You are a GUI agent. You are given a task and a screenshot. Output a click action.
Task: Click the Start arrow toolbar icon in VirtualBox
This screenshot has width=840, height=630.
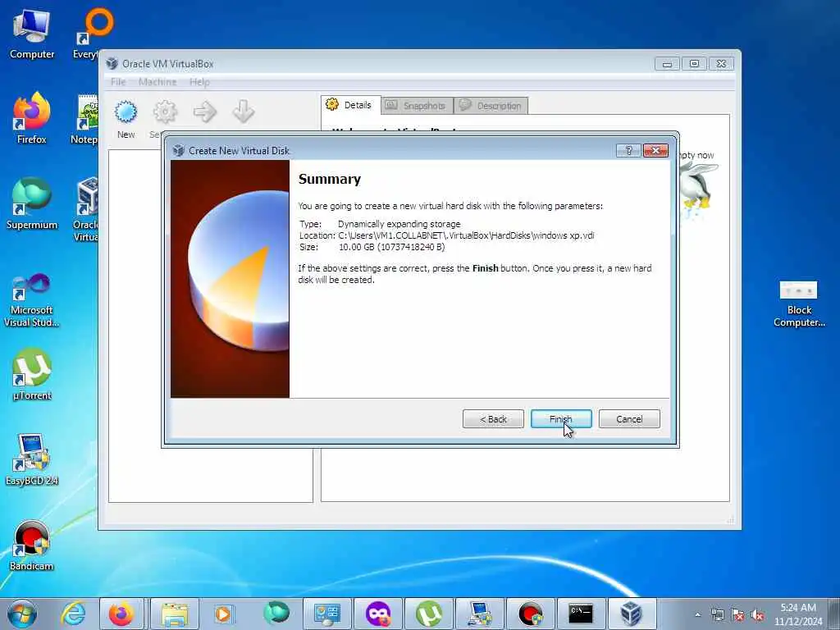204,112
